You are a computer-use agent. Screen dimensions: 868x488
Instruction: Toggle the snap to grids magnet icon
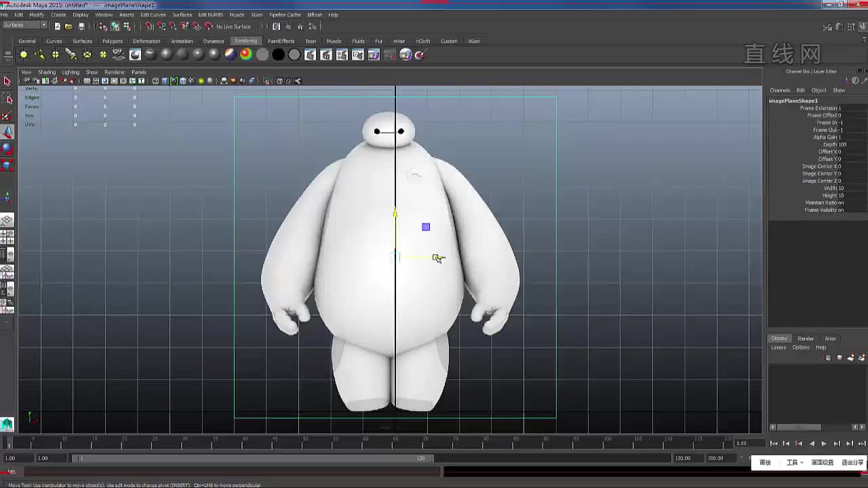coord(150,26)
